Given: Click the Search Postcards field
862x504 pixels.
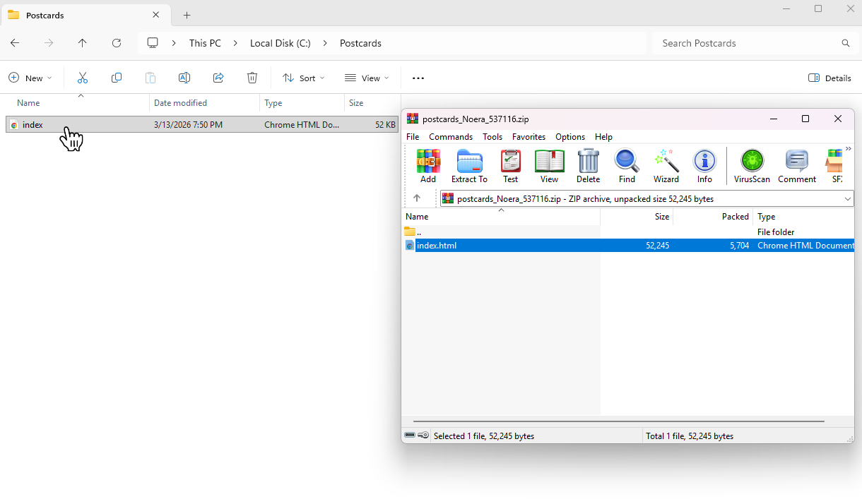Looking at the screenshot, I should (755, 43).
